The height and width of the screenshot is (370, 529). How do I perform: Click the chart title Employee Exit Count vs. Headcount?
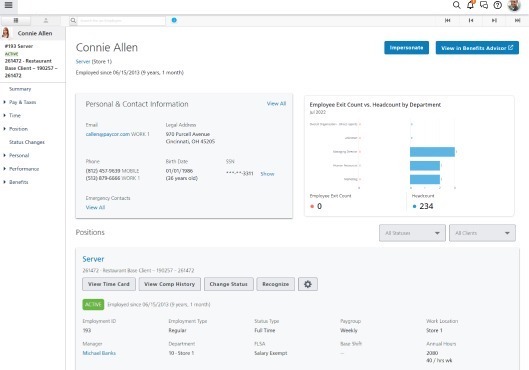point(375,105)
